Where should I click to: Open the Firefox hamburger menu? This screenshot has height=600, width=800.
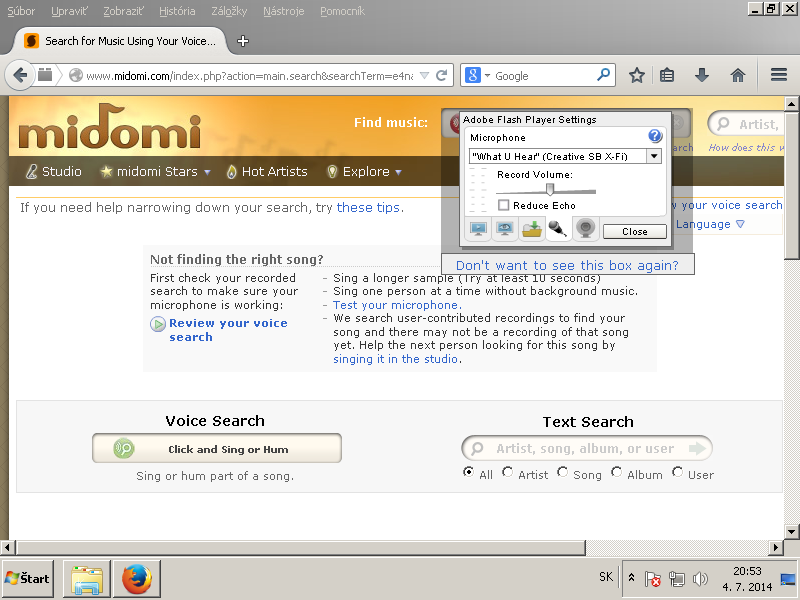click(779, 75)
